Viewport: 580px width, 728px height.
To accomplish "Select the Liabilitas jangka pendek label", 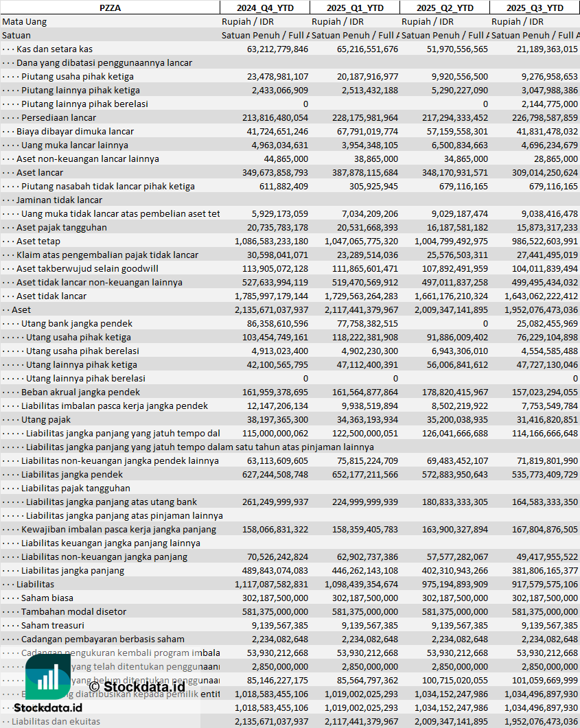I will pyautogui.click(x=72, y=475).
